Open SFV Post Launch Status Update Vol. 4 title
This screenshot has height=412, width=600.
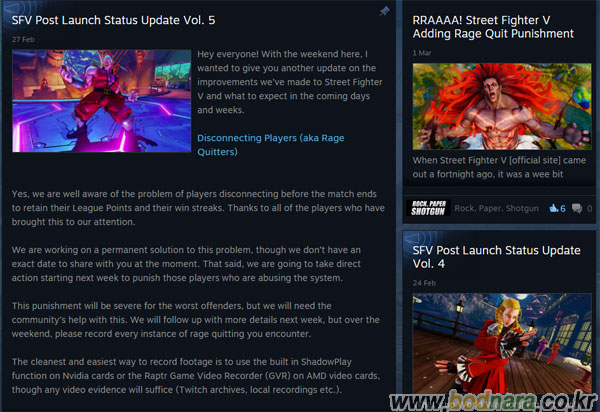tap(496, 257)
